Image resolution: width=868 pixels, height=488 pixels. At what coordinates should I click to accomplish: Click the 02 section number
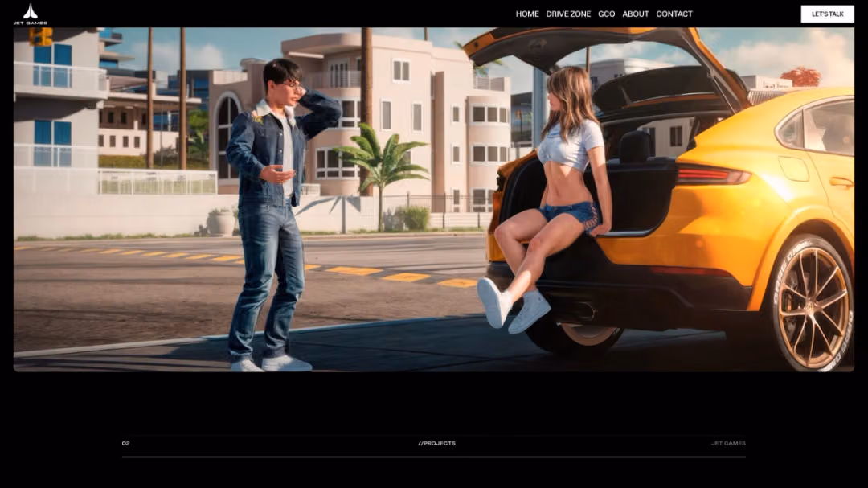pyautogui.click(x=125, y=443)
